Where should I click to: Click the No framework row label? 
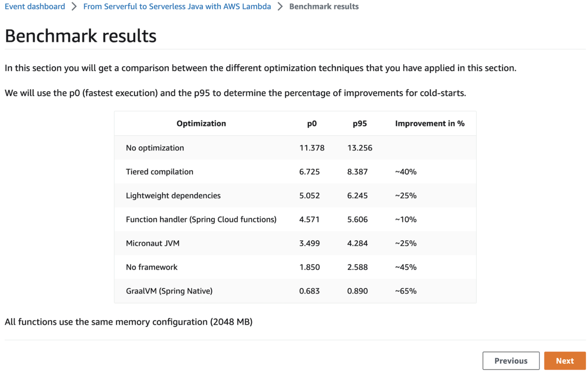point(151,267)
